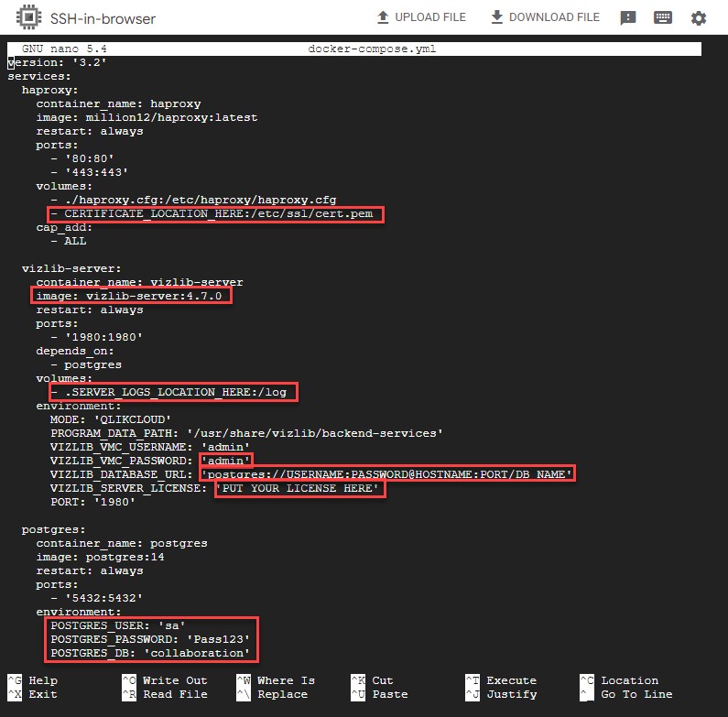Click the Upload File button

(x=421, y=17)
